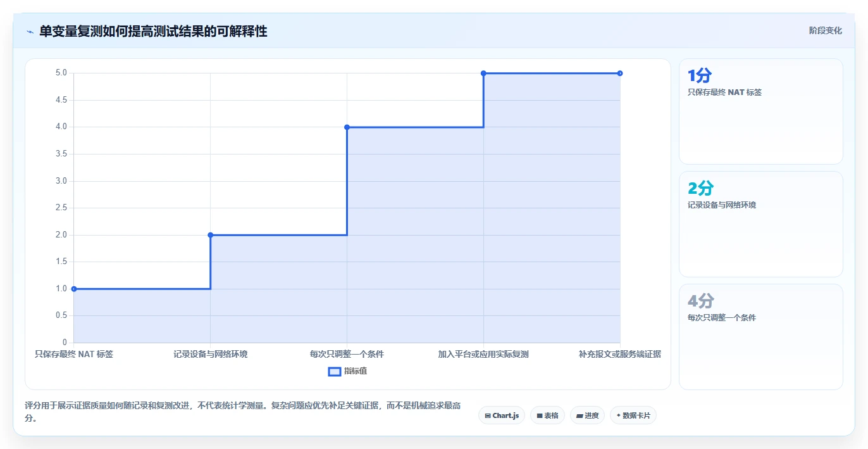
Task: Toggle the 指标值 legend item
Action: (347, 371)
